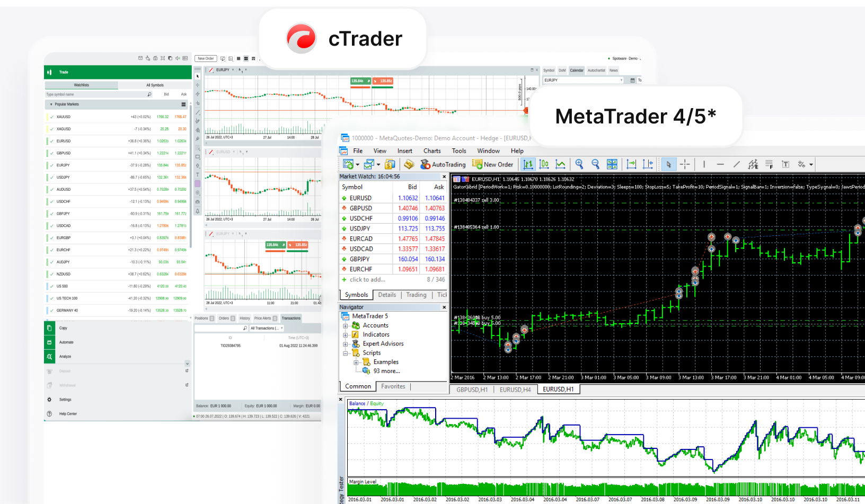Screen dimensions: 865x504
Task: Collapse the Popular Markets list in cTrader
Action: [51, 104]
